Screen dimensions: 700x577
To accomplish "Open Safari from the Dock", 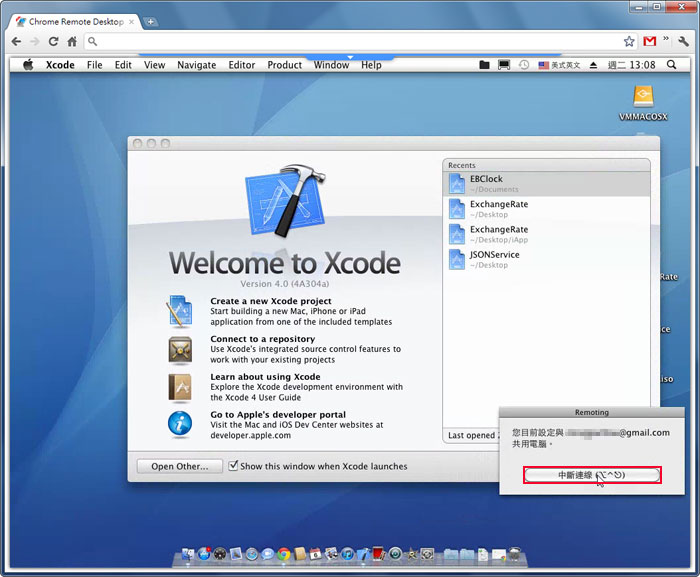I will 252,554.
